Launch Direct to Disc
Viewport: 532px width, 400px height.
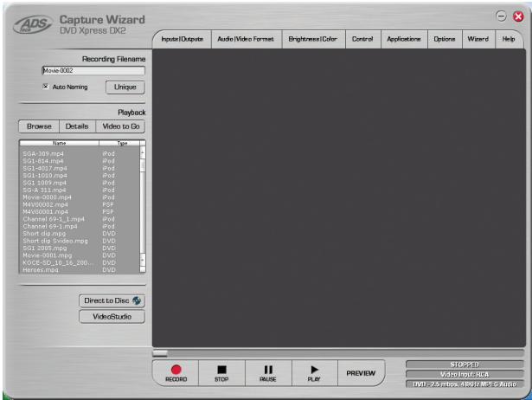112,300
